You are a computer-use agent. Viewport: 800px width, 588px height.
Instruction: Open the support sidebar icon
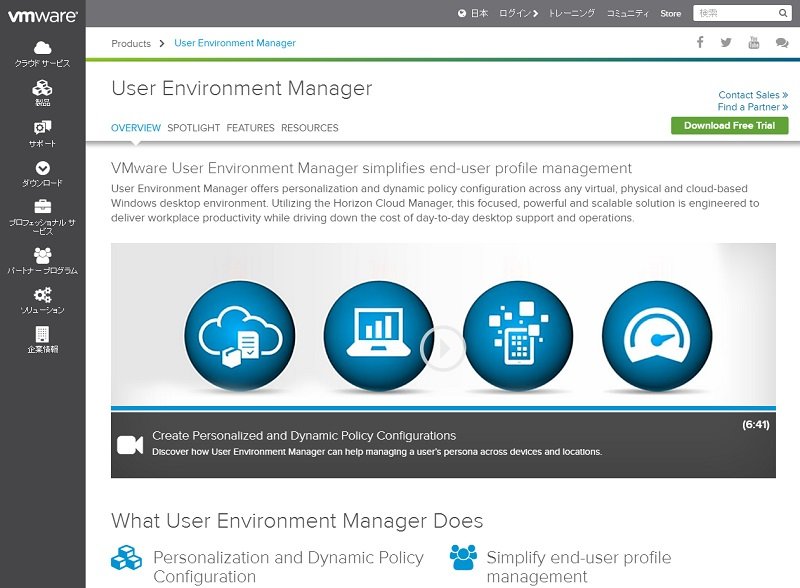point(42,127)
